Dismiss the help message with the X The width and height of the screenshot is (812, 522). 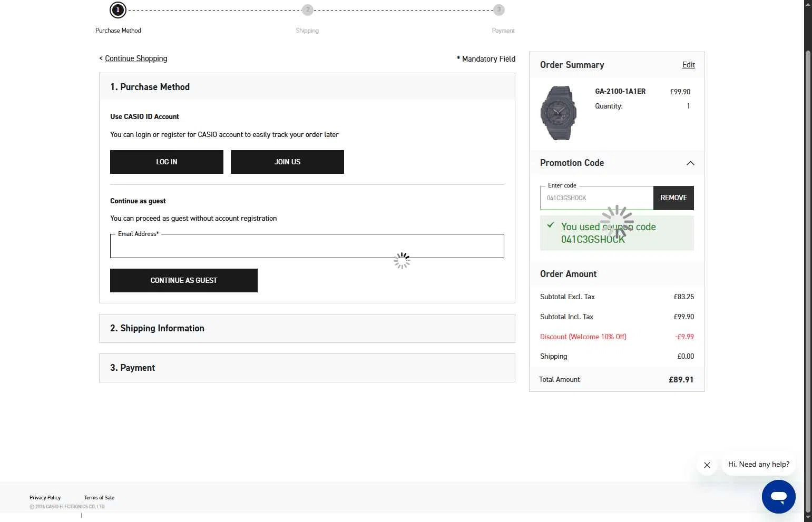pyautogui.click(x=707, y=465)
